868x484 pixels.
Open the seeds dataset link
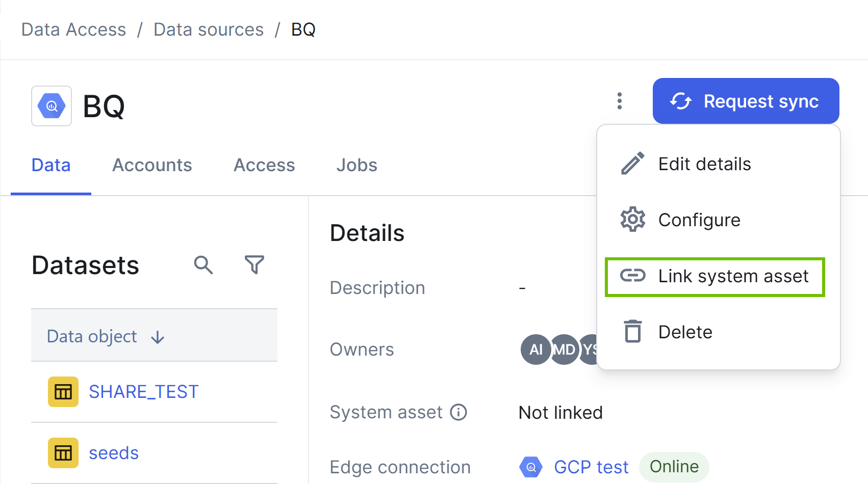click(x=114, y=453)
